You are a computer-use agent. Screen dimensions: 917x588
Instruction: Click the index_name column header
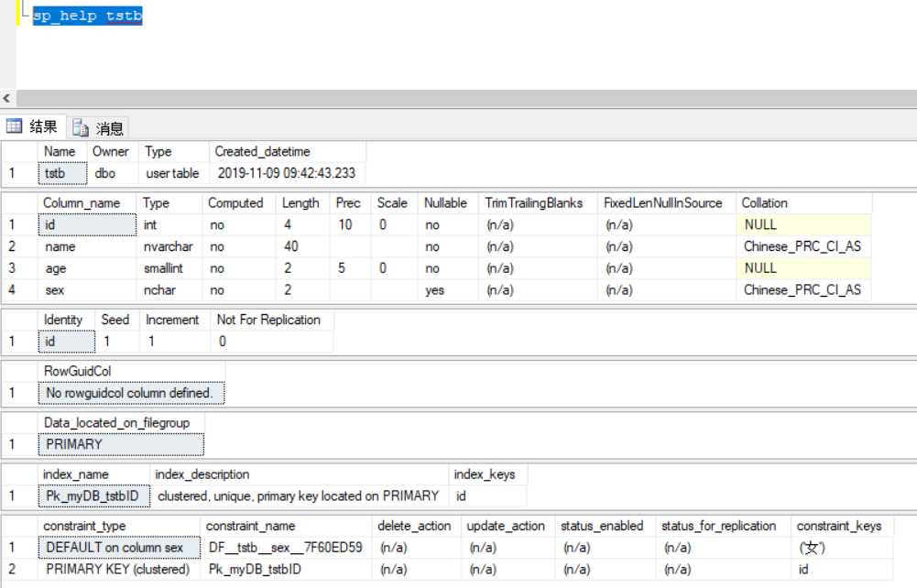(x=94, y=474)
